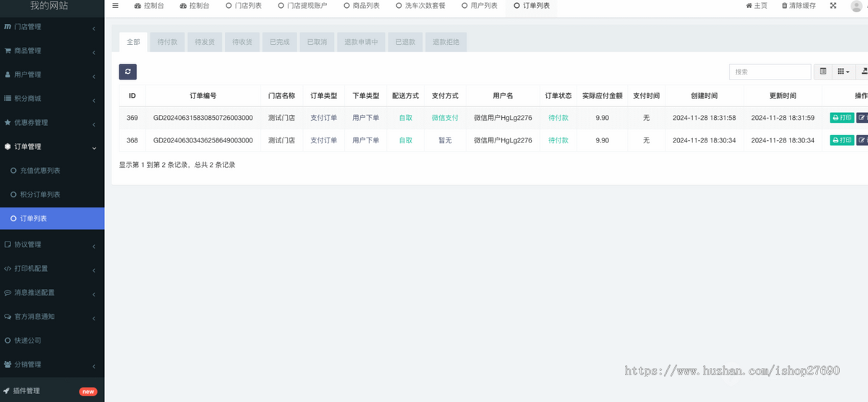The width and height of the screenshot is (868, 402).
Task: Filter orders by the 退款申请中 tab
Action: [361, 42]
